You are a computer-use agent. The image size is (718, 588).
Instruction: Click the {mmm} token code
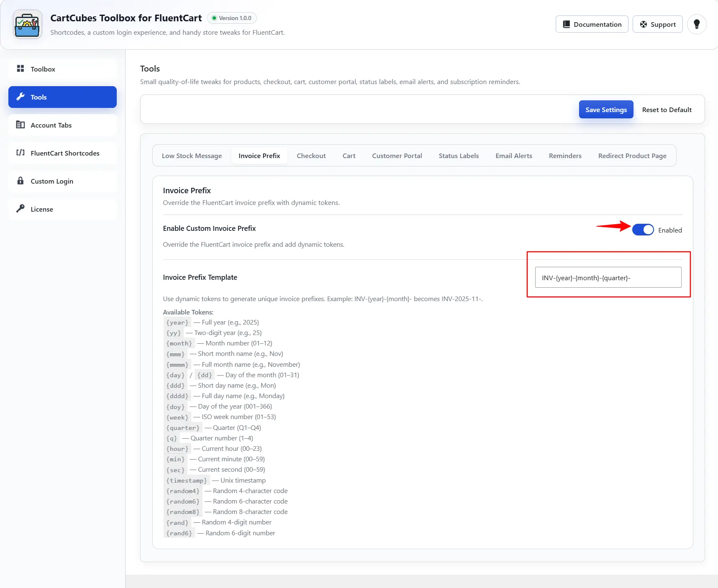pyautogui.click(x=175, y=354)
